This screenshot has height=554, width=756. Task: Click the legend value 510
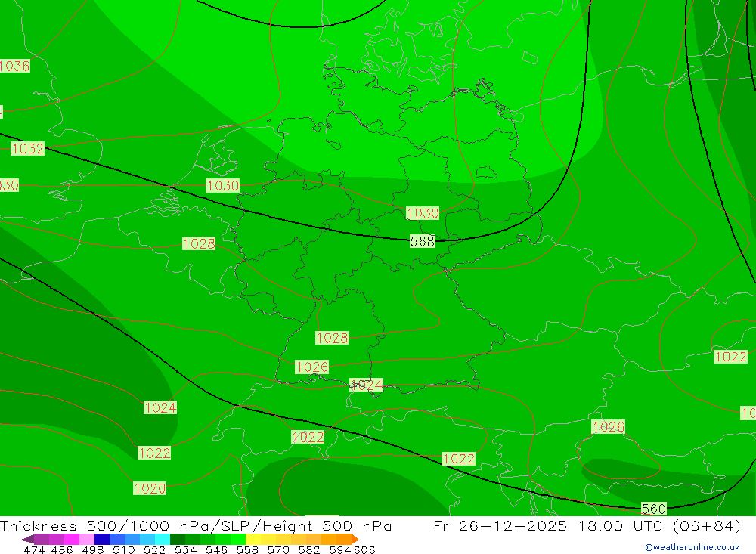coord(124,550)
